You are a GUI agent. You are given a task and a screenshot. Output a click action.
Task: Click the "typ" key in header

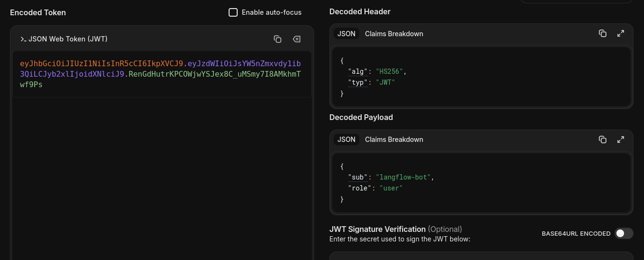[357, 82]
